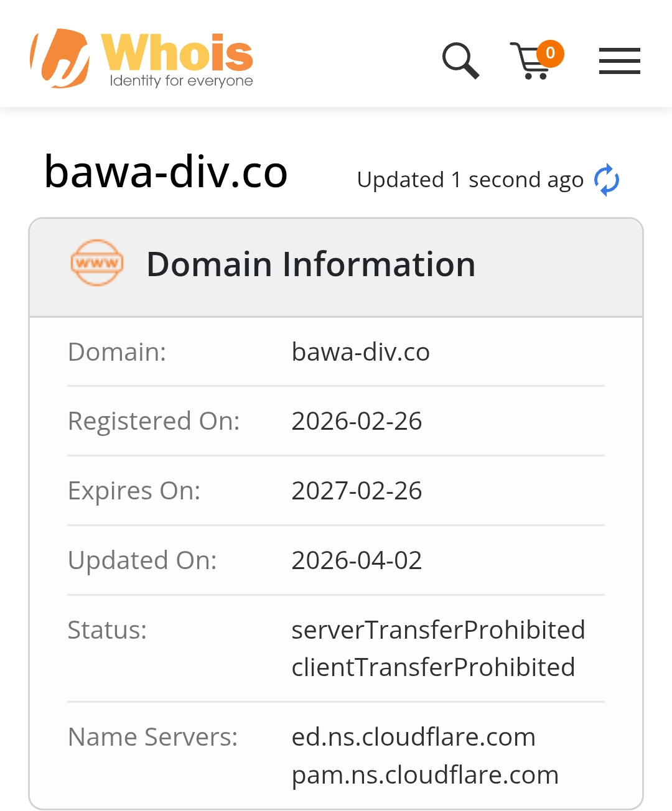Click the "Identity for everyone" tagline
The height and width of the screenshot is (811, 672).
tap(181, 81)
